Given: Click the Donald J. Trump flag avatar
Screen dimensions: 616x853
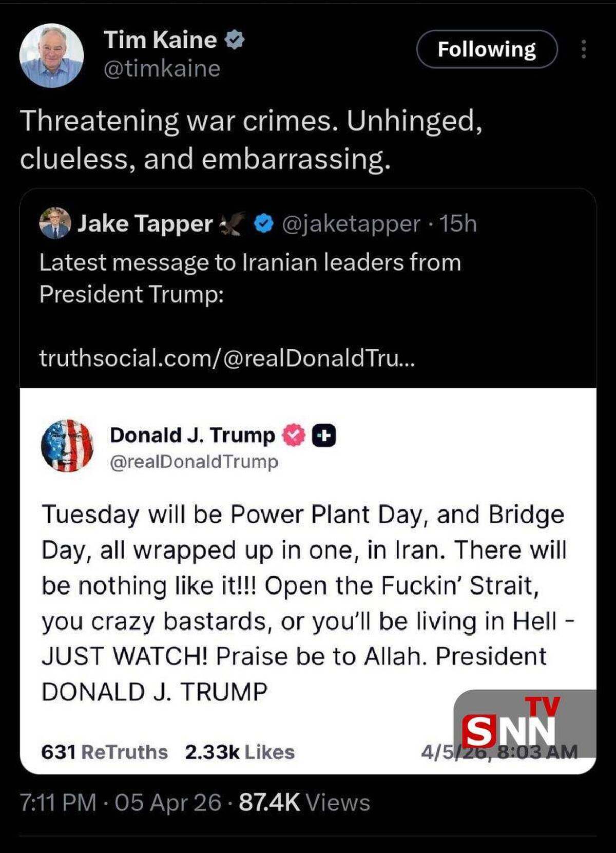Looking at the screenshot, I should 67,445.
